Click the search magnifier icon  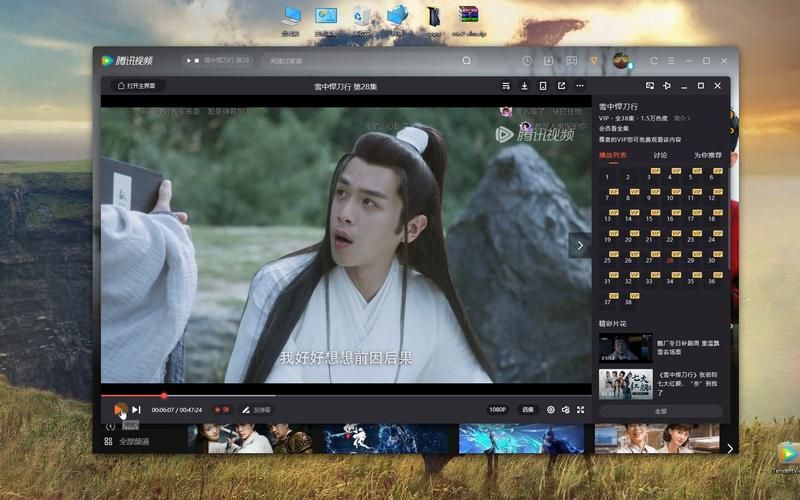pyautogui.click(x=466, y=61)
